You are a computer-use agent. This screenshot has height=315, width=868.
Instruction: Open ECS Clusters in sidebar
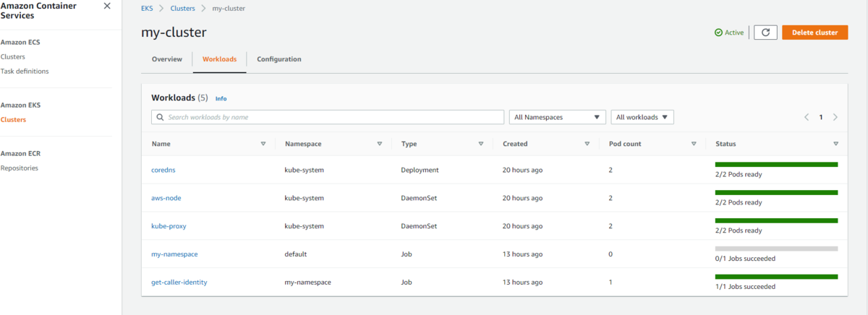13,56
